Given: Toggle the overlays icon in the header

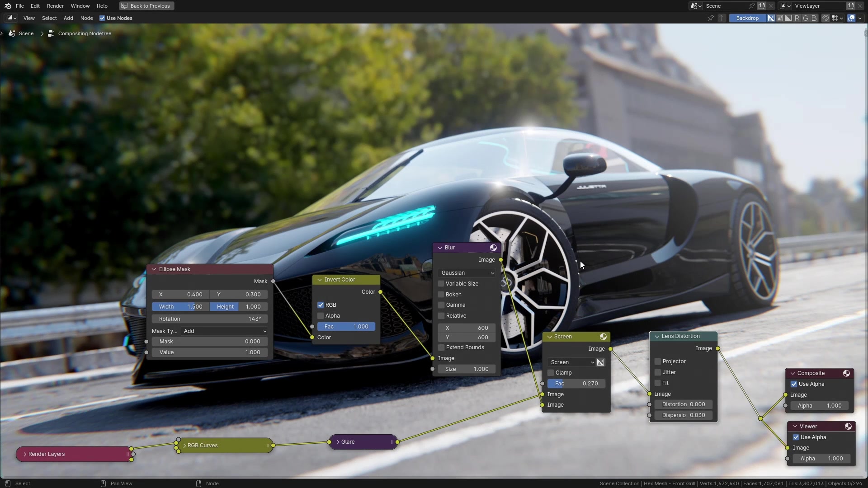Looking at the screenshot, I should point(851,18).
